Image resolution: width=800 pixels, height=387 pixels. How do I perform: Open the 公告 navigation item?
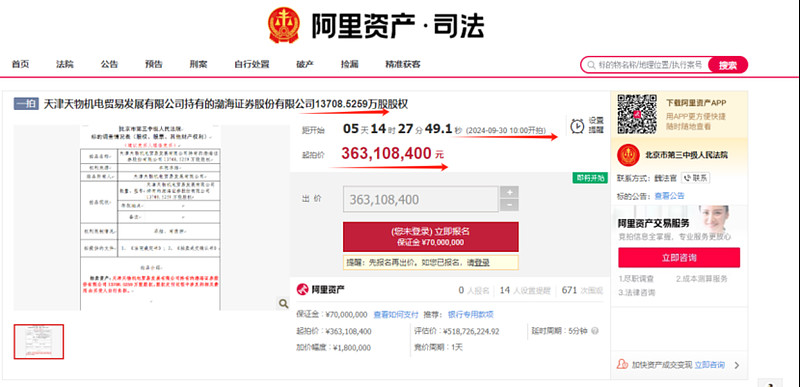pyautogui.click(x=109, y=64)
